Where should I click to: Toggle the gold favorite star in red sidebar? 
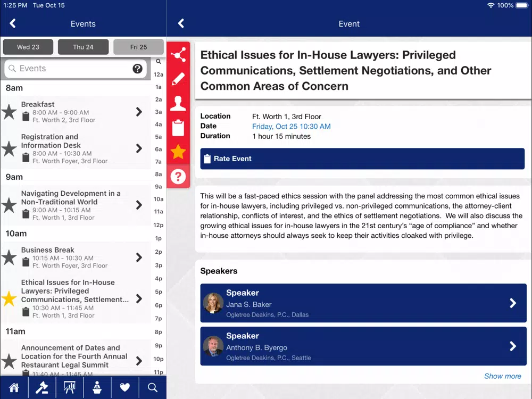coord(178,152)
